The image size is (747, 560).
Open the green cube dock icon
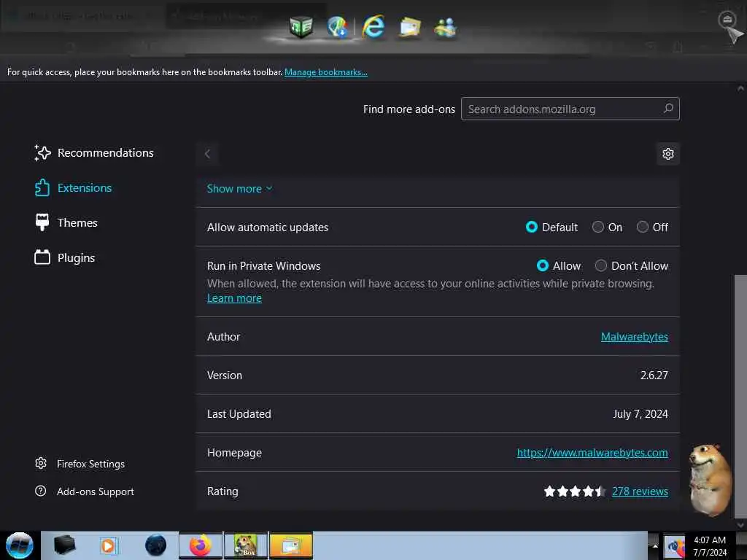click(301, 27)
